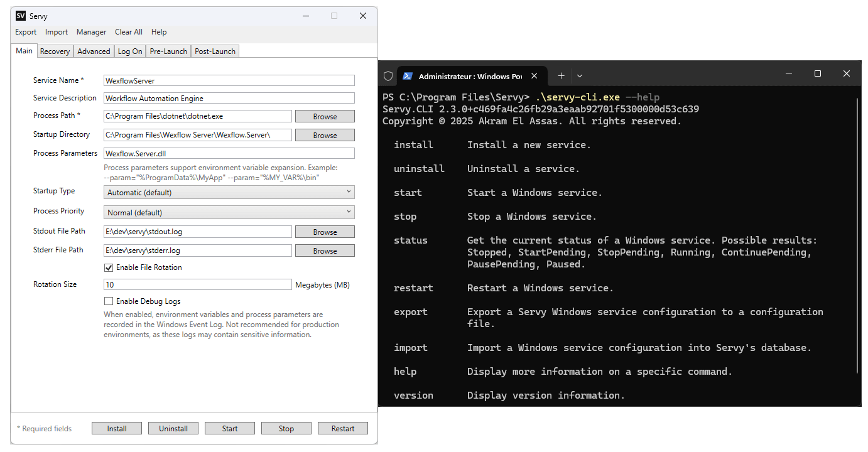Click the PowerShell icon on the Administrateur tab
The height and width of the screenshot is (452, 868).
coord(408,75)
